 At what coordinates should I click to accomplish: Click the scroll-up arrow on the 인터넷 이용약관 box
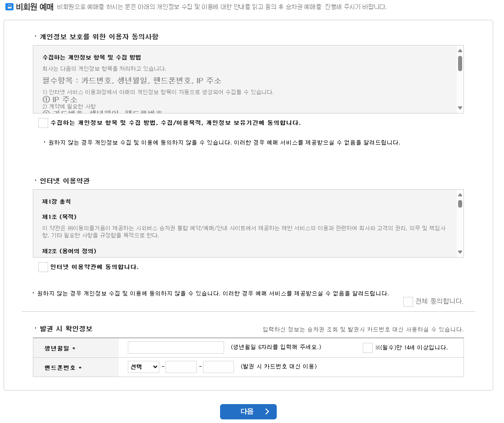tap(460, 195)
